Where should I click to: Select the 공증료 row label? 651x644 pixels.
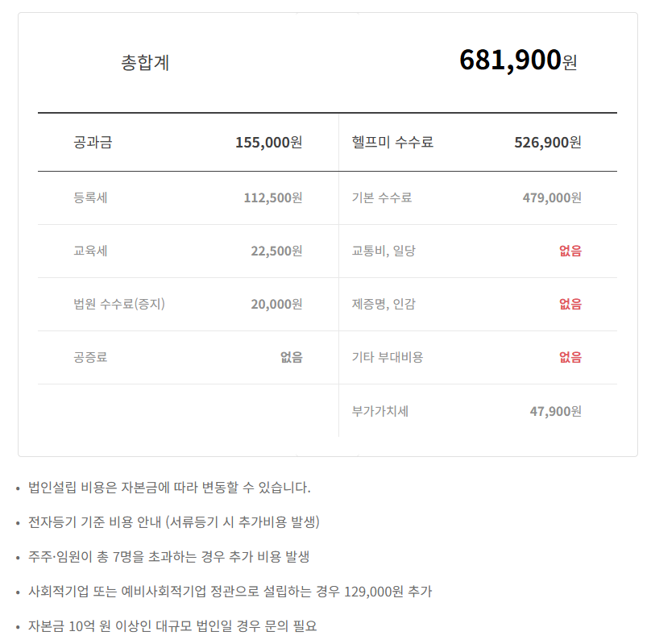(90, 357)
